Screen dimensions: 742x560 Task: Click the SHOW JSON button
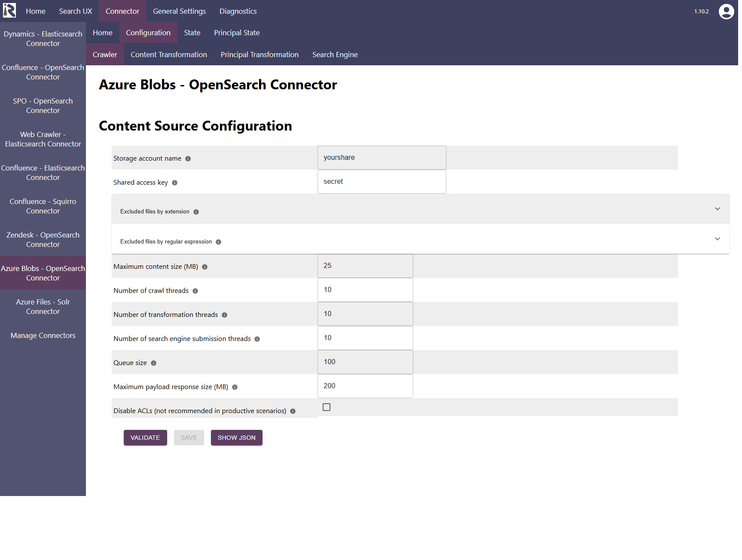point(236,438)
